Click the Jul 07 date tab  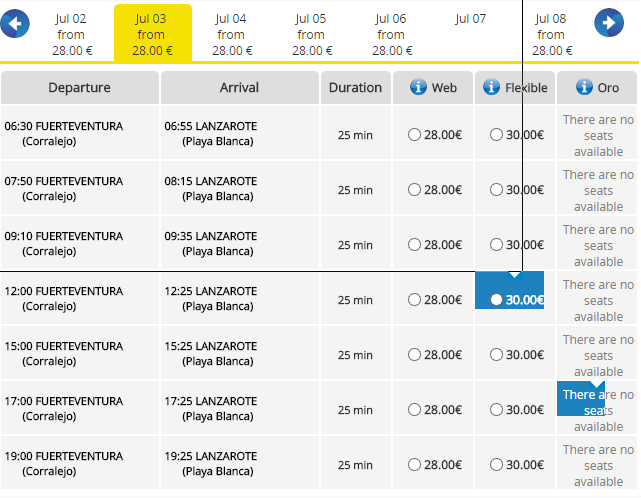[x=471, y=19]
